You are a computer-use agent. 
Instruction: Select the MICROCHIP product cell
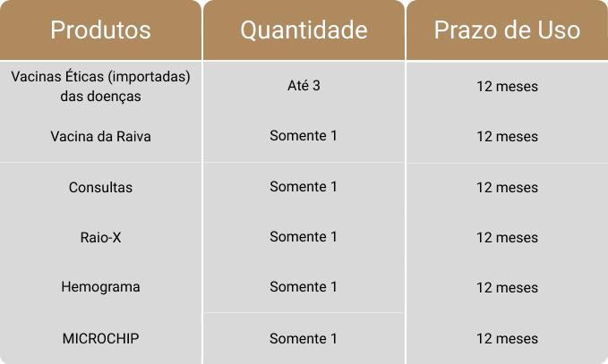tap(100, 339)
